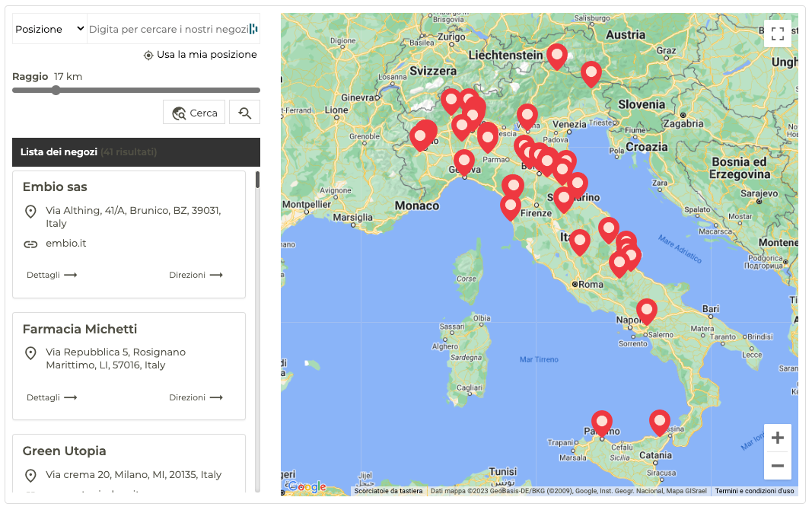The image size is (812, 510).
Task: Open the Google logo on the map
Action: click(x=307, y=487)
